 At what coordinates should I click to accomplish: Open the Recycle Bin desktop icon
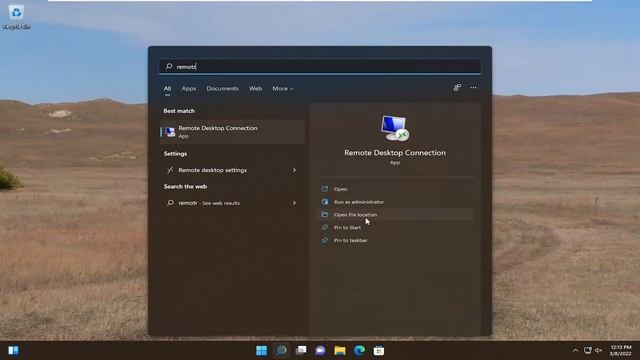click(x=16, y=17)
